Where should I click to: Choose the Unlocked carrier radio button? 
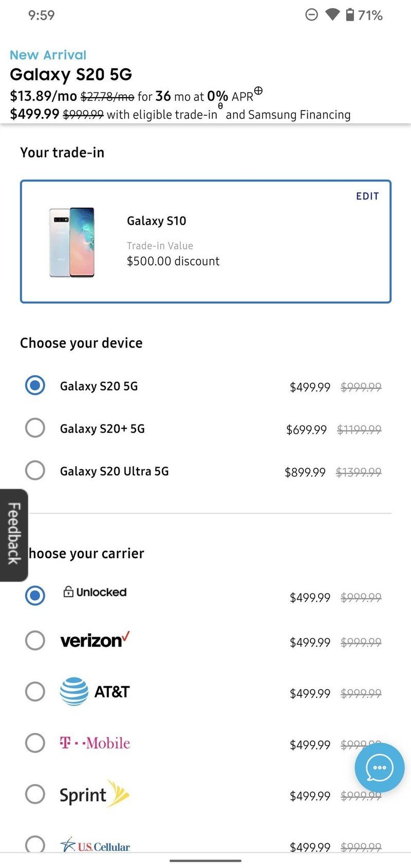point(35,595)
